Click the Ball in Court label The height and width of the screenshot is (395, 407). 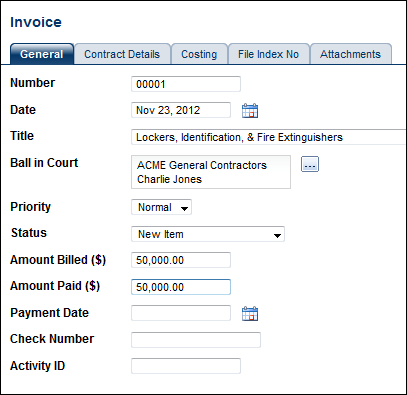coord(44,163)
